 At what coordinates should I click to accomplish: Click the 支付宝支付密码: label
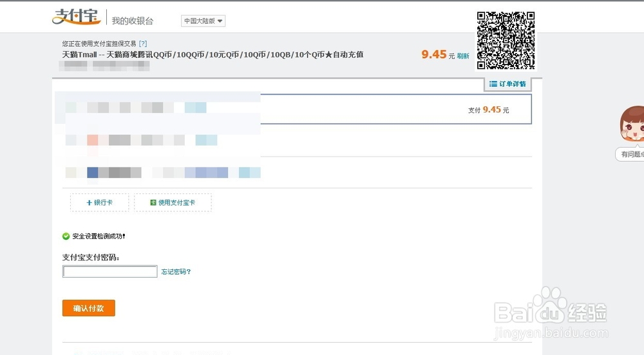coord(91,258)
